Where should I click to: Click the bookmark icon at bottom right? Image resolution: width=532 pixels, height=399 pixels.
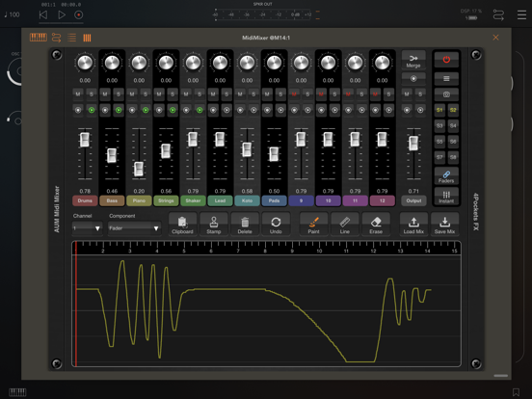pyautogui.click(x=516, y=392)
